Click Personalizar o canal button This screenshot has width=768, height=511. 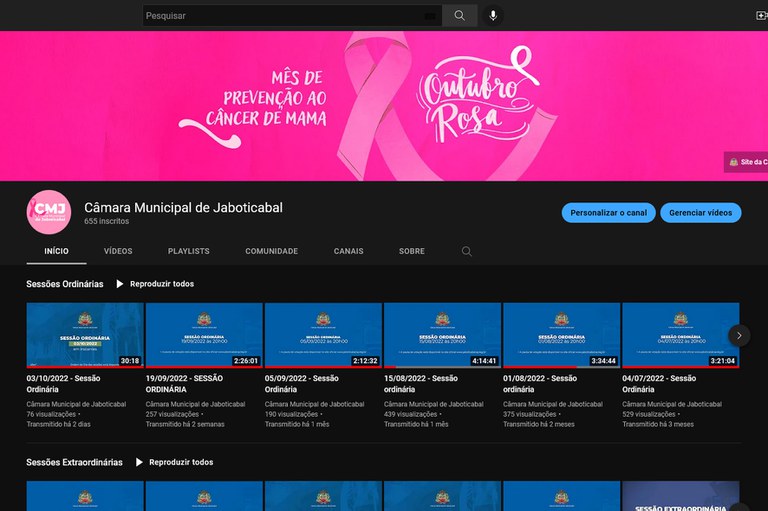608,213
